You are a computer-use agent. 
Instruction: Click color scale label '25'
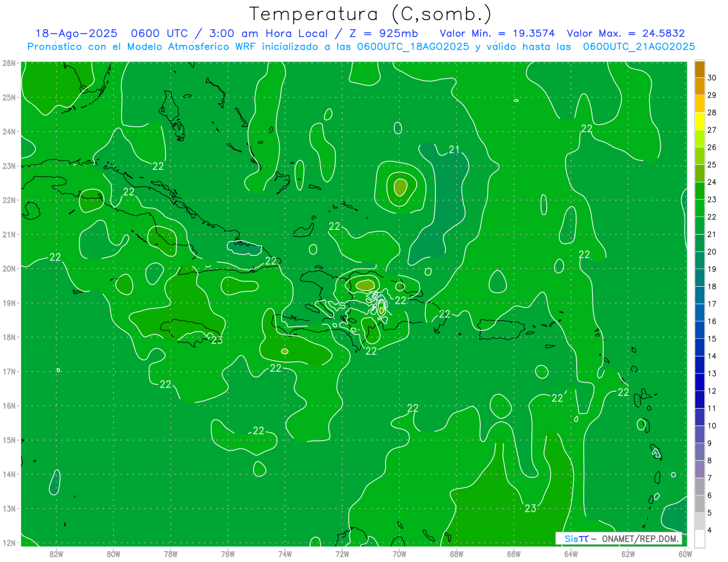pyautogui.click(x=712, y=164)
